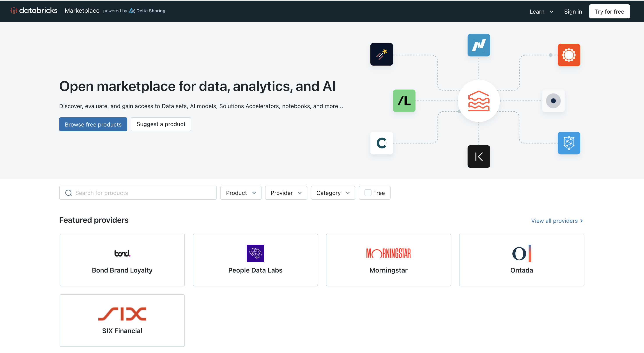Click the blue network graph icon tile
644x353 pixels.
tap(568, 143)
